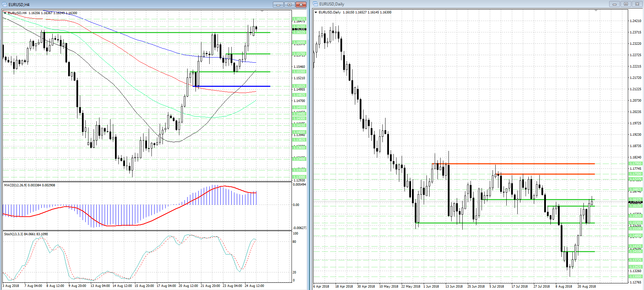Click the chart icon in EURUSD,H4 title bar
Viewport: 644px width, 290px height.
pyautogui.click(x=4, y=4)
